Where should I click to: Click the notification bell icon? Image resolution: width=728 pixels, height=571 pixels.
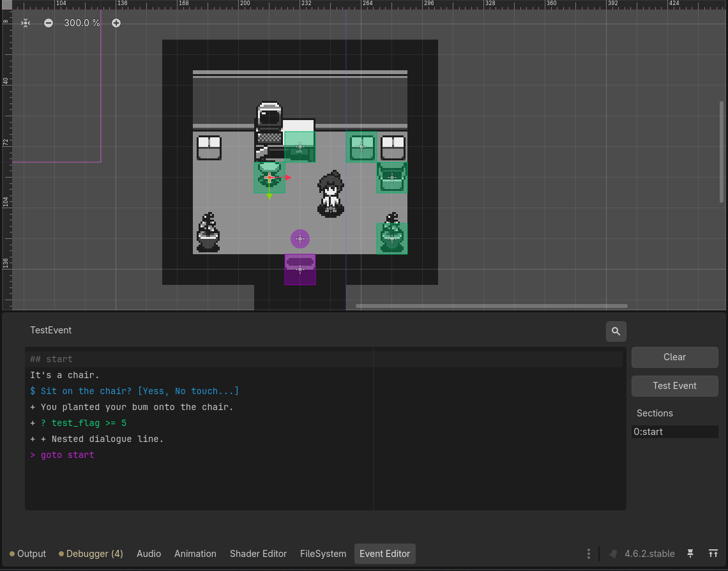[x=613, y=554]
